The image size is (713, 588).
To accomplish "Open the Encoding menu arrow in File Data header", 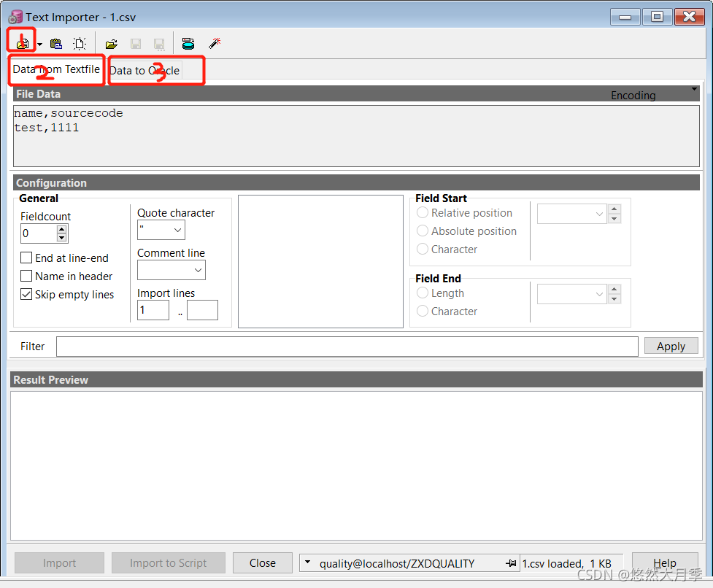I will pyautogui.click(x=694, y=89).
